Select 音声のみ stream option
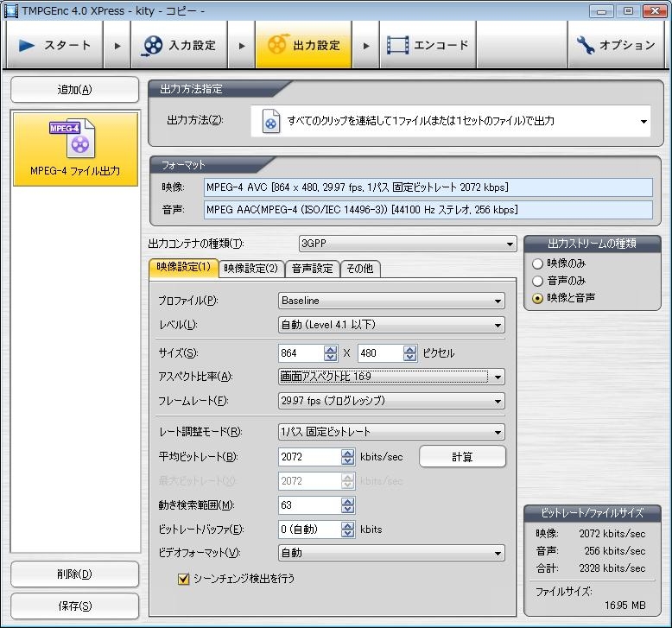 (538, 281)
